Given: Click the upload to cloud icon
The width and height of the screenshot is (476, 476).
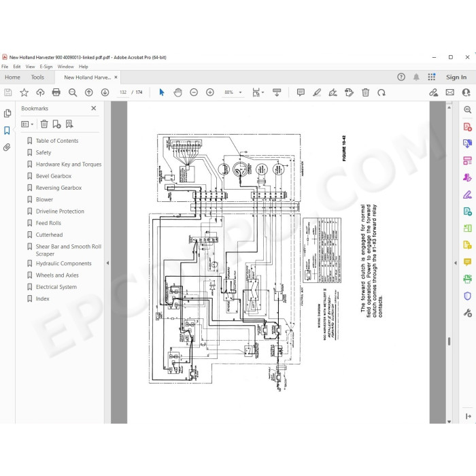Looking at the screenshot, I should 40,92.
